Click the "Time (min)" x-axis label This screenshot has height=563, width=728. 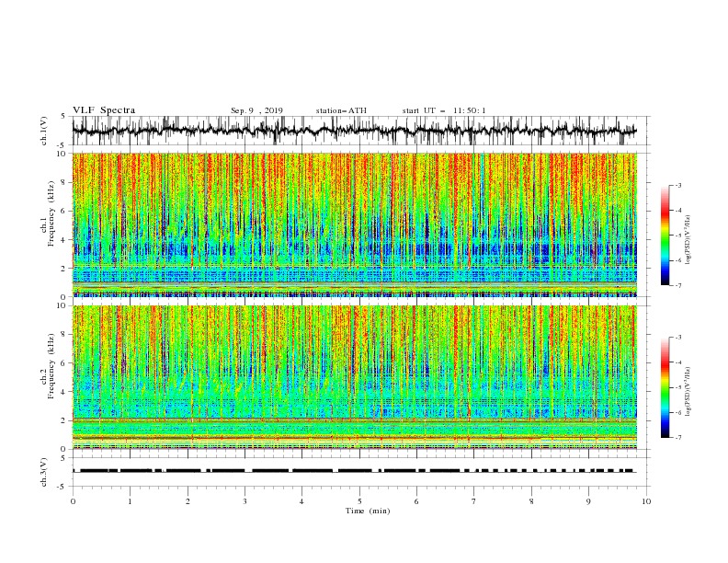pos(368,511)
